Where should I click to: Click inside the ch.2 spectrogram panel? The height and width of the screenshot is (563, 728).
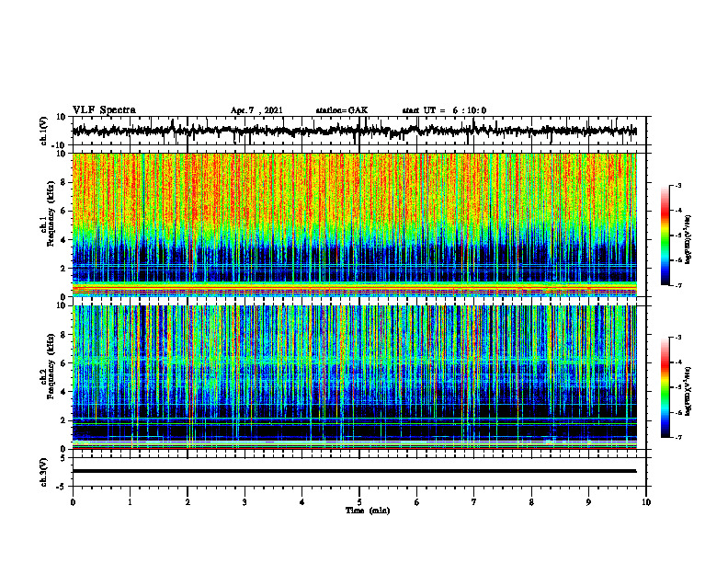355,377
